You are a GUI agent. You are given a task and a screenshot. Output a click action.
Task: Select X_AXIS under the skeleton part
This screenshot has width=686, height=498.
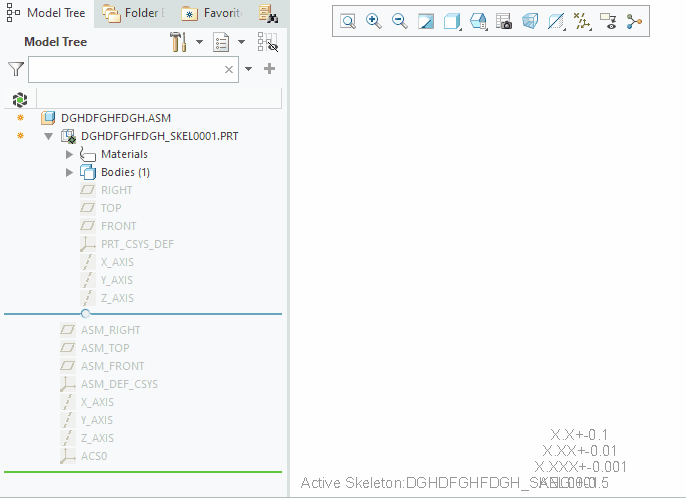(x=117, y=262)
